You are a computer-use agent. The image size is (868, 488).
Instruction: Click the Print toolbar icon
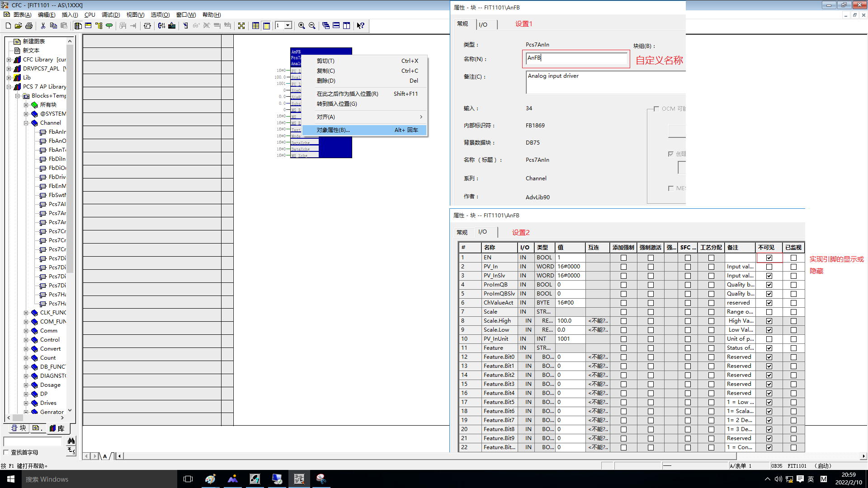pyautogui.click(x=29, y=26)
